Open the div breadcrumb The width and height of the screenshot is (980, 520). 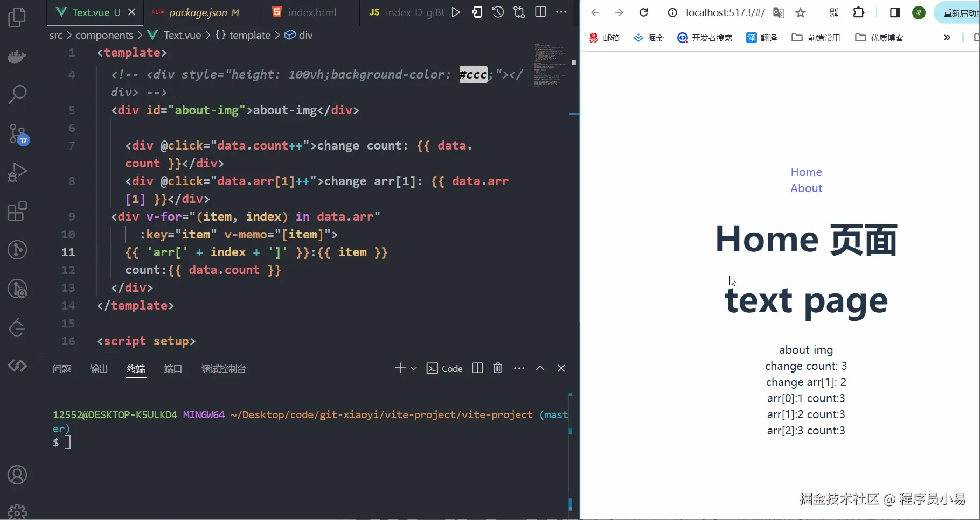coord(298,35)
